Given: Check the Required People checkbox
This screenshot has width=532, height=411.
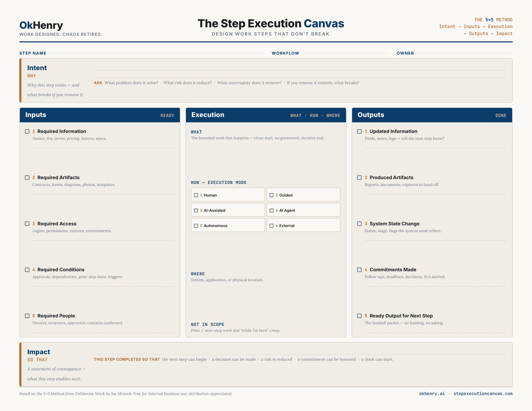Looking at the screenshot, I should (27, 316).
